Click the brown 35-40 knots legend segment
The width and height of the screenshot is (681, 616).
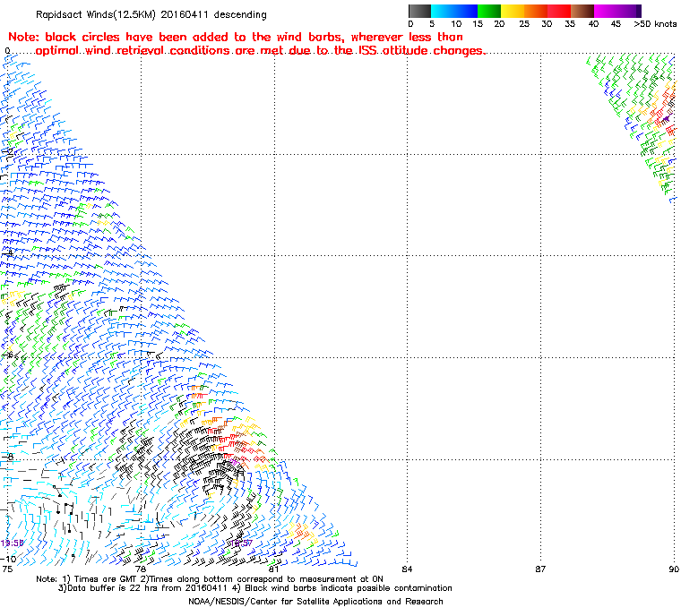(582, 11)
